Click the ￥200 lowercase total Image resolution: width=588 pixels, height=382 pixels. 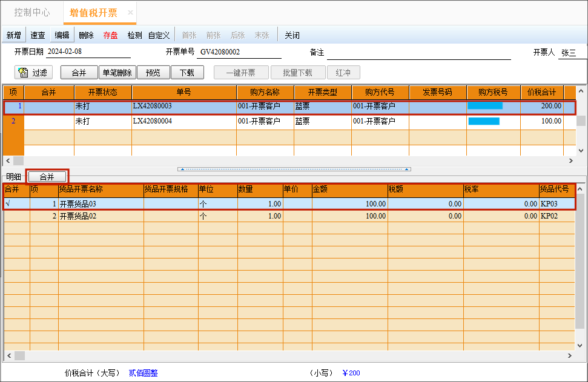point(351,373)
